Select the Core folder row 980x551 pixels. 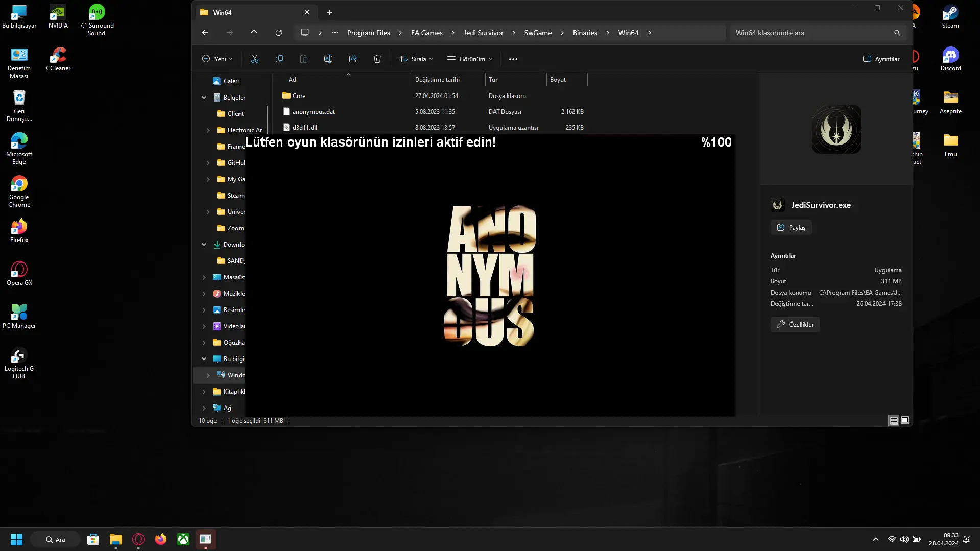pos(433,96)
